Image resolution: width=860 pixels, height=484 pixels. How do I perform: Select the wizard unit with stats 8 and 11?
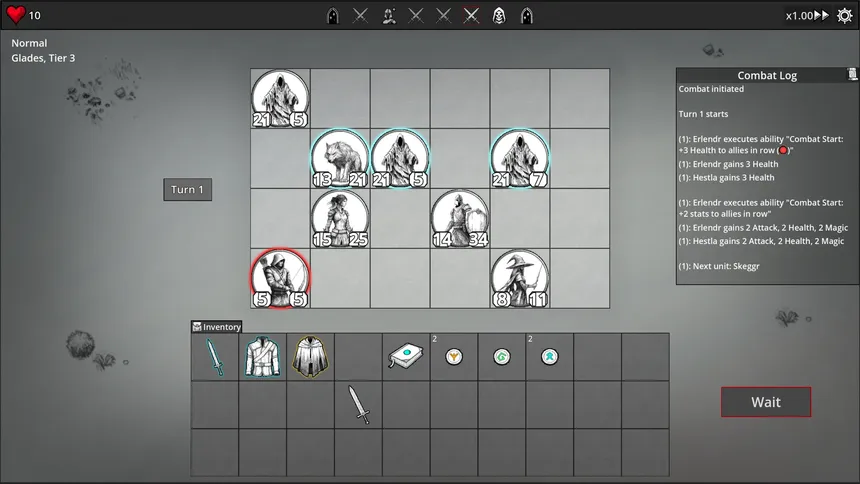(519, 278)
